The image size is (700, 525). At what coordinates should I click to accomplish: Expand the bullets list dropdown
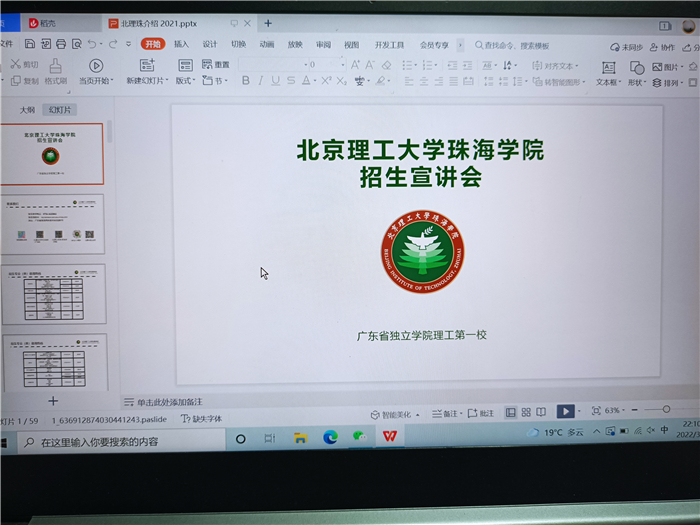click(x=416, y=66)
